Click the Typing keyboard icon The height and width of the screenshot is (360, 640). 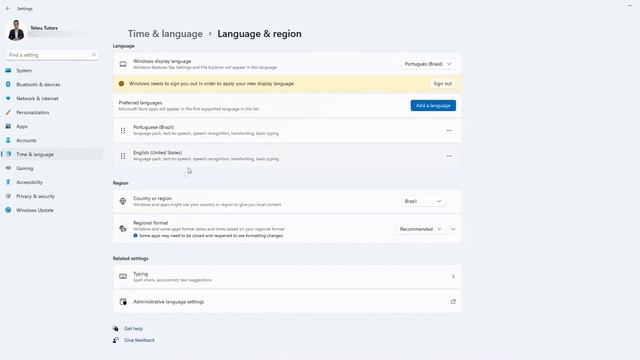[x=123, y=277]
